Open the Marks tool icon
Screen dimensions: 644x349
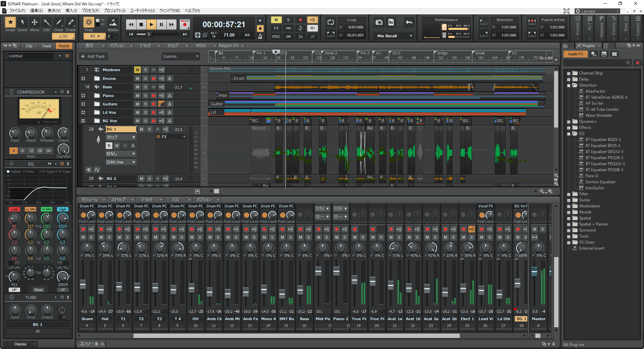[113, 22]
